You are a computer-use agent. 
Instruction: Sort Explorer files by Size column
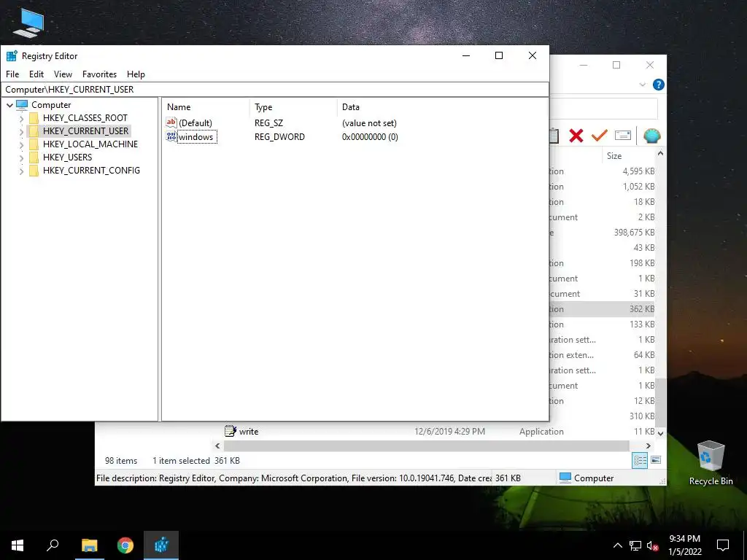click(628, 156)
